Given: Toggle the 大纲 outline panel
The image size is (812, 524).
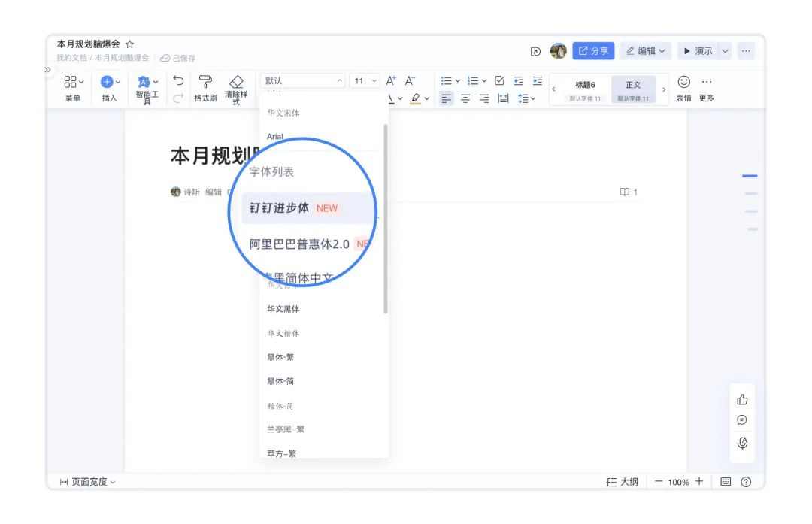Looking at the screenshot, I should click(623, 482).
